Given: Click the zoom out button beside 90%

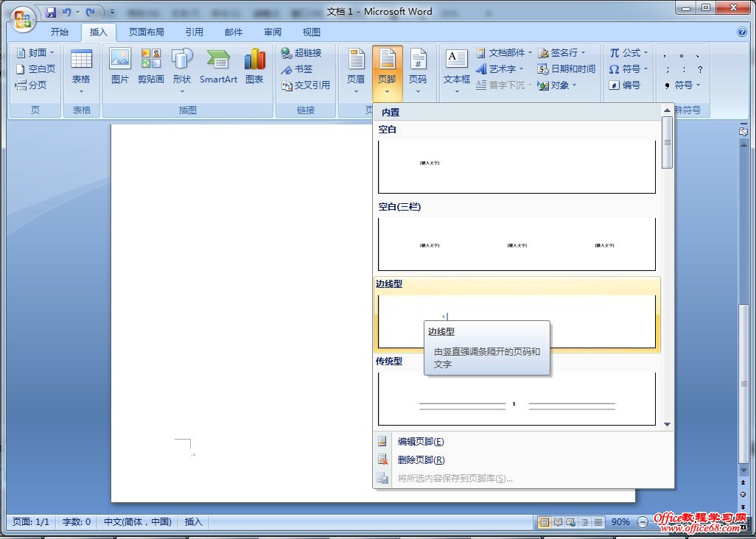Looking at the screenshot, I should click(x=643, y=522).
